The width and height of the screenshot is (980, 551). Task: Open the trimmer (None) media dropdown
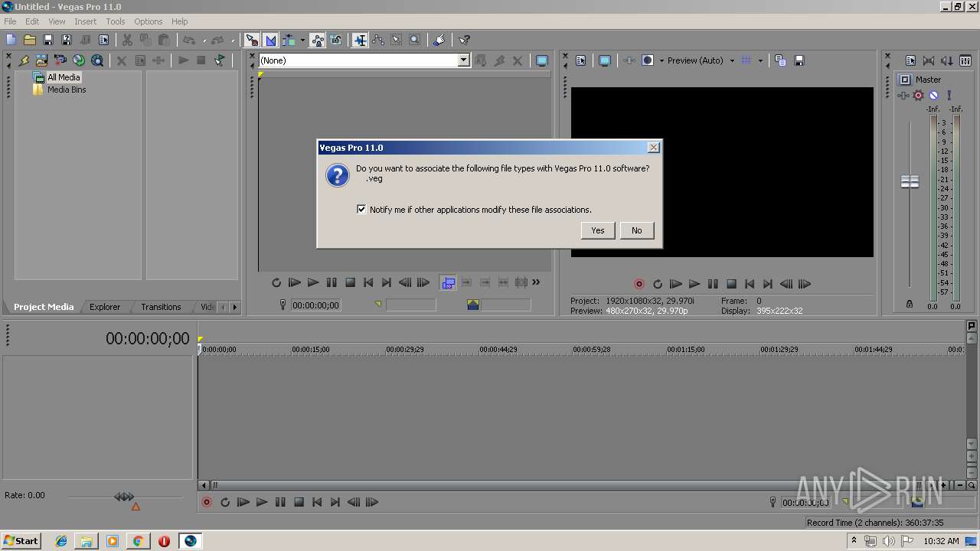(463, 60)
